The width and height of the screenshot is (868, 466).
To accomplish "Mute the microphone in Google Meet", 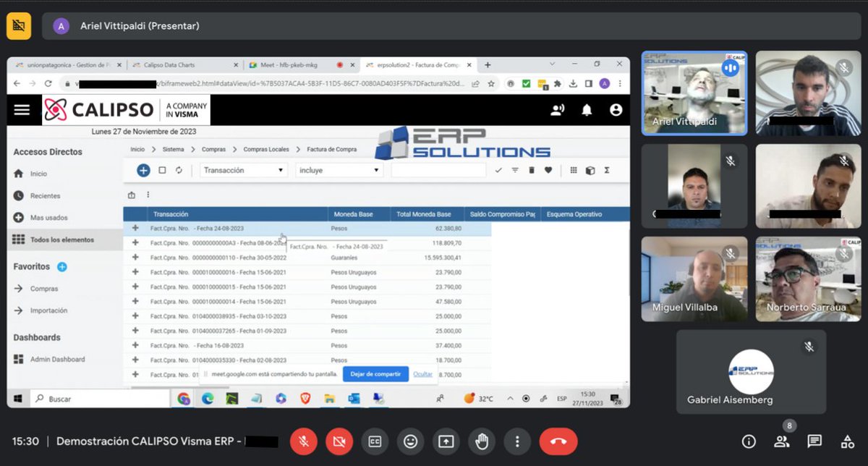I will tap(303, 441).
